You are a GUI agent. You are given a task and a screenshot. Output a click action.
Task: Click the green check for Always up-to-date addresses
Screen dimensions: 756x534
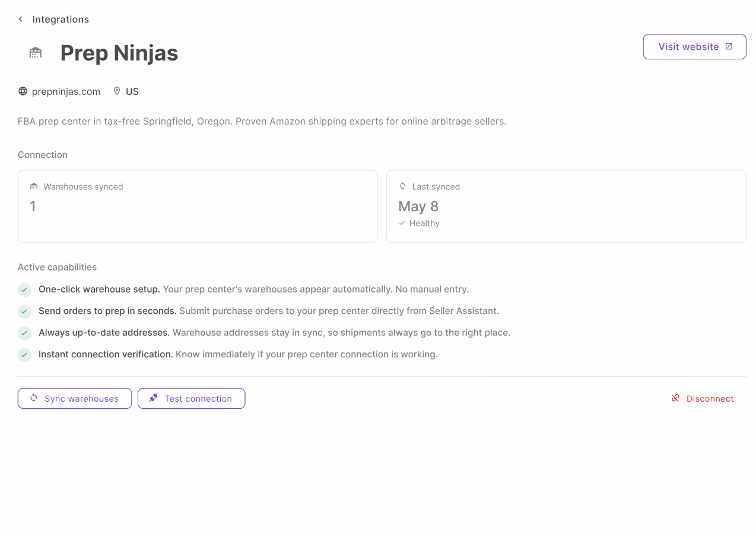tap(24, 333)
